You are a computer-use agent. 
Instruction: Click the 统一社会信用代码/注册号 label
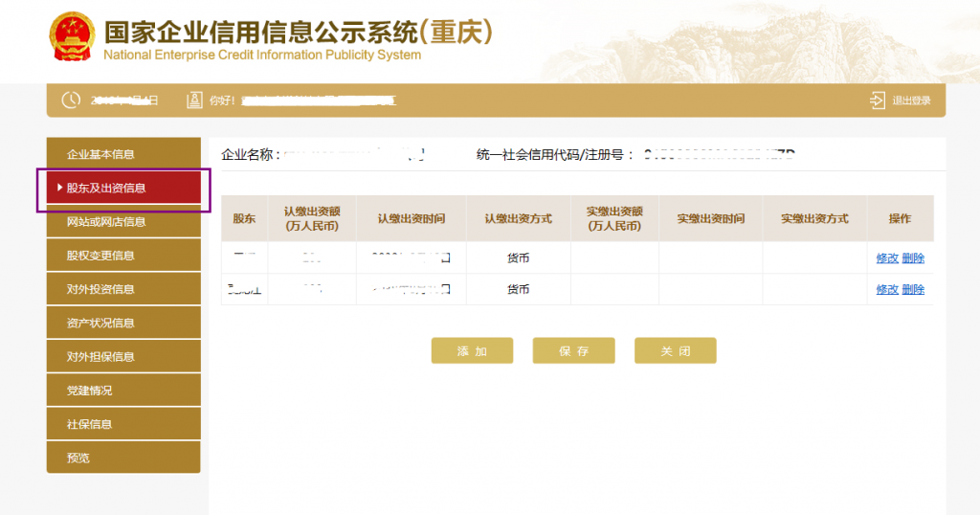coord(554,154)
